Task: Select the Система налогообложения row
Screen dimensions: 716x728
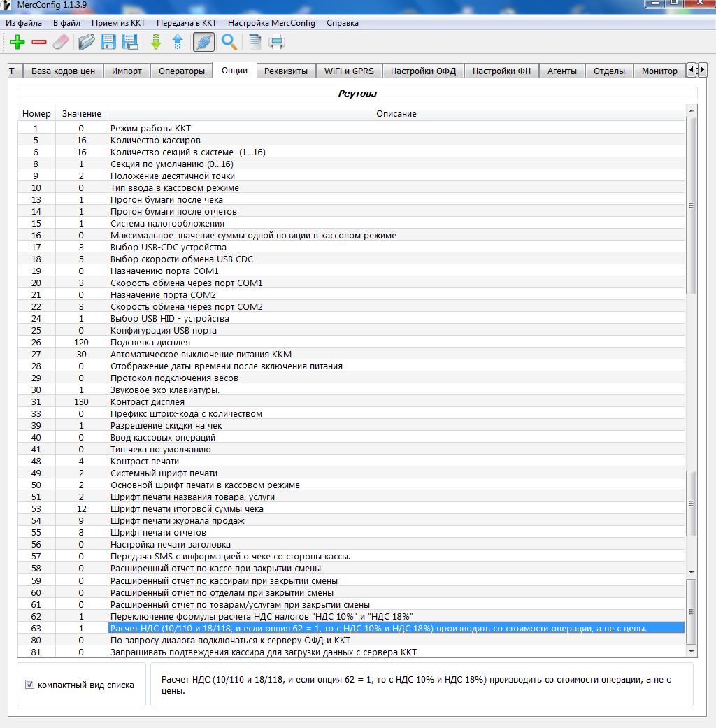Action: [351, 224]
